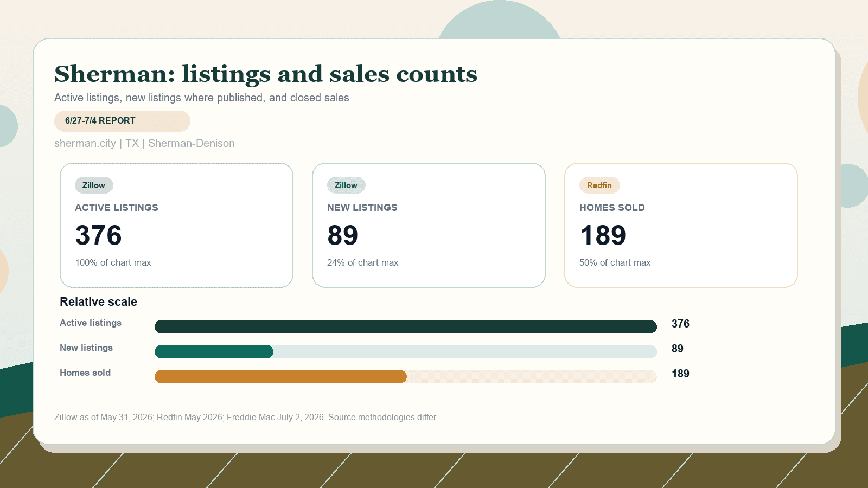The width and height of the screenshot is (868, 488).
Task: Click the teal New listings bar fill
Action: (214, 351)
